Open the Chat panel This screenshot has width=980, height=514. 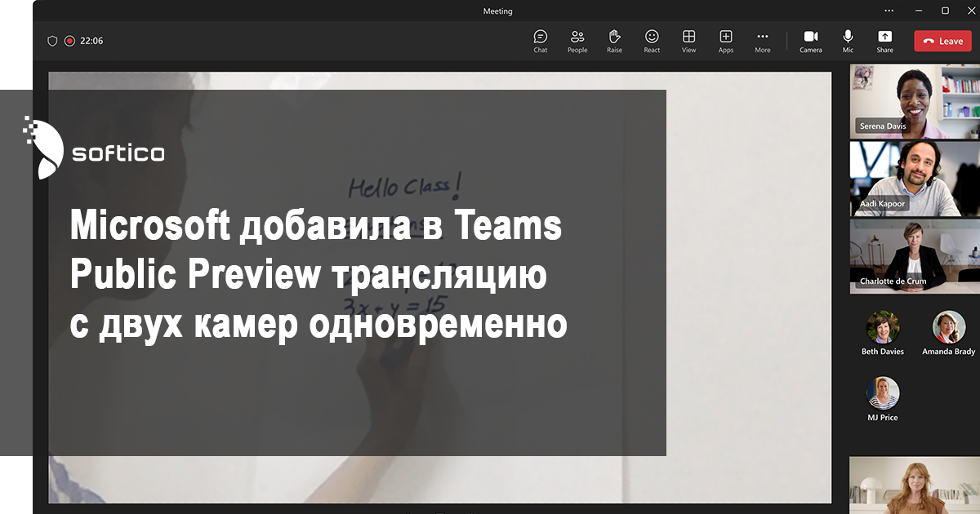coord(541,41)
